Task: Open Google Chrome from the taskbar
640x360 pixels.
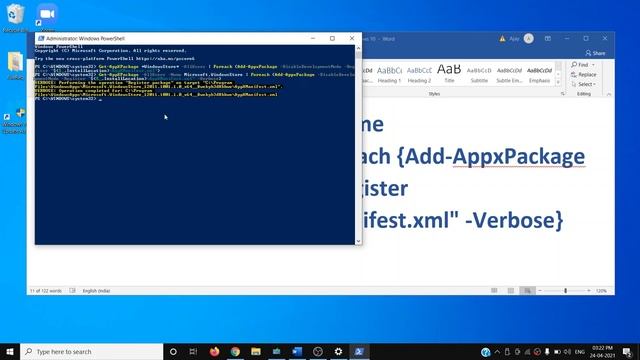Action: pyautogui.click(x=235, y=351)
